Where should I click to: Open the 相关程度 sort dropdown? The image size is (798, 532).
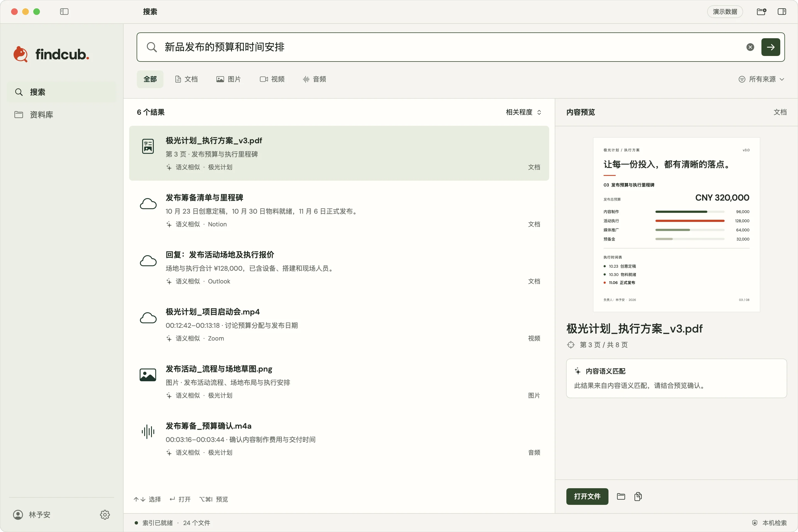click(523, 112)
